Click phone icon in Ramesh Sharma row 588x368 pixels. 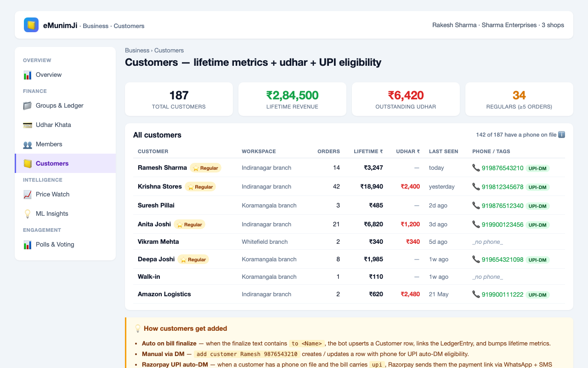coord(476,168)
